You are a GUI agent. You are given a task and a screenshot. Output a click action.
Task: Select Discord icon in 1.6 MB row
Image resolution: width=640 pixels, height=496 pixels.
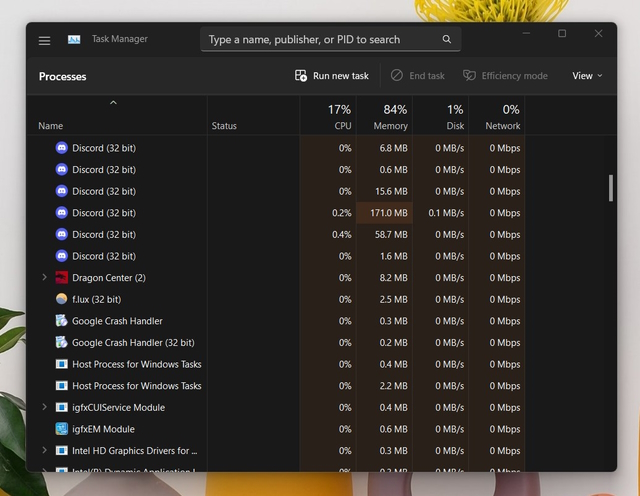[62, 256]
